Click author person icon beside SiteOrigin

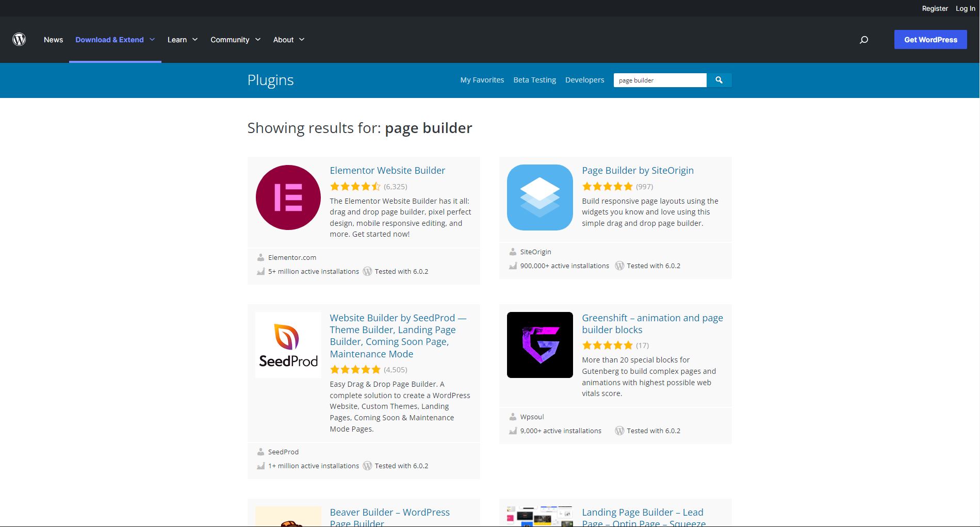pos(513,252)
